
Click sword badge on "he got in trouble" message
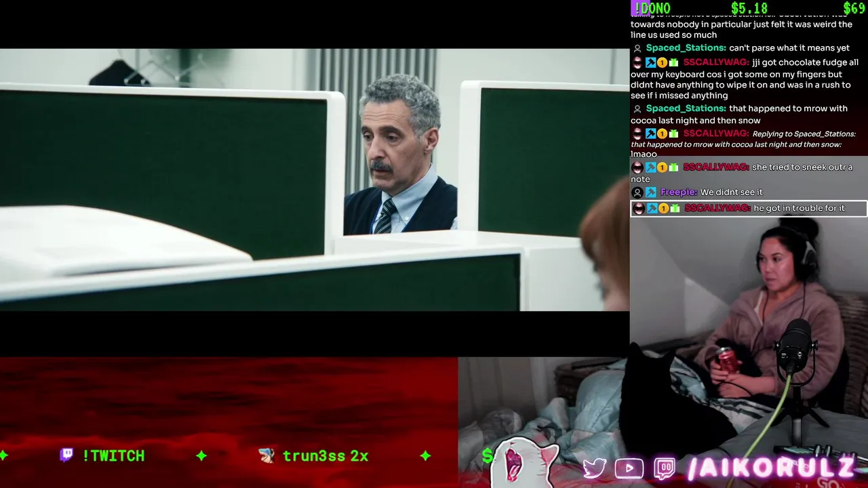pos(652,209)
